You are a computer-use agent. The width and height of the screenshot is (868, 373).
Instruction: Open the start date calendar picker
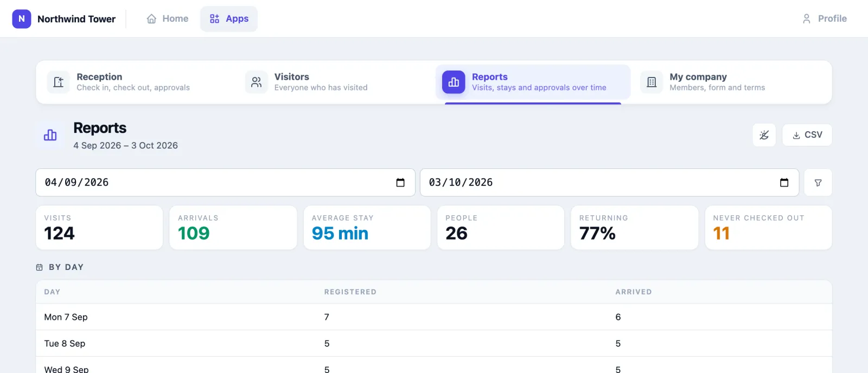[400, 183]
